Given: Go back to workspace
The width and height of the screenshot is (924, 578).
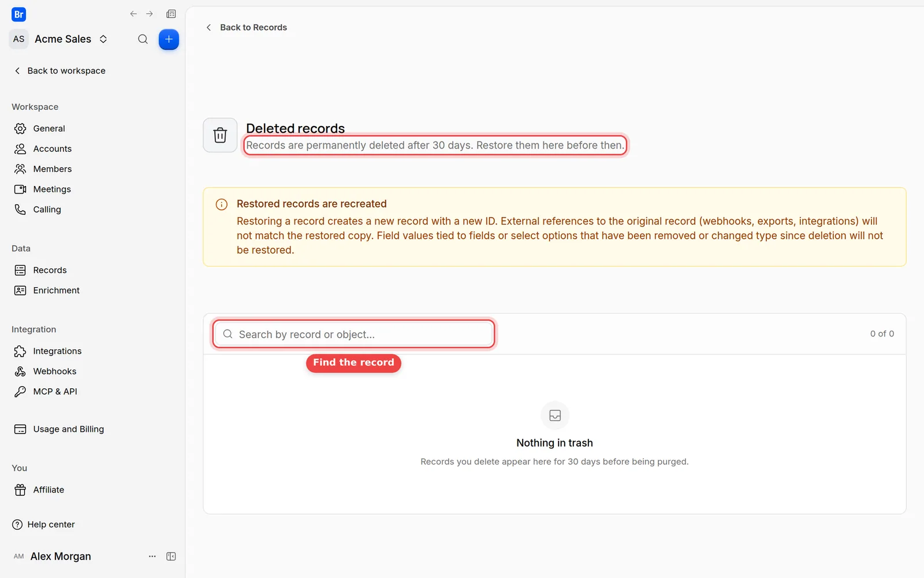Looking at the screenshot, I should pyautogui.click(x=59, y=71).
